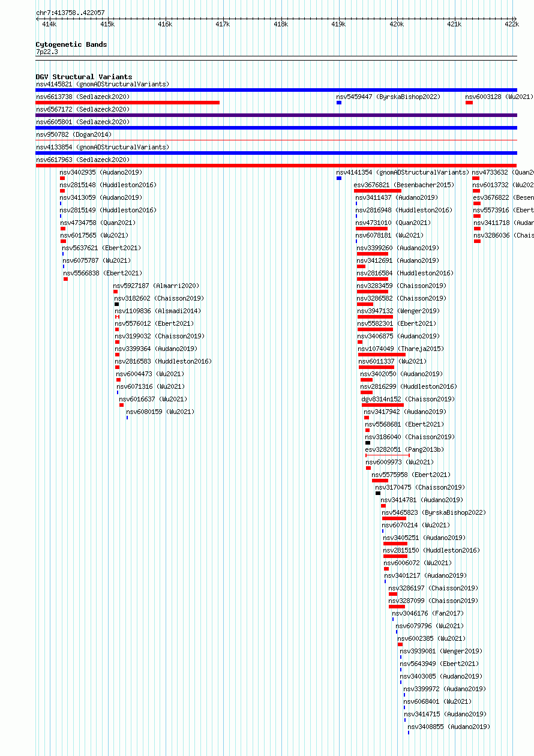This screenshot has width=534, height=756.
Task: Click the purple bar of nsv6567172
Action: click(x=276, y=115)
